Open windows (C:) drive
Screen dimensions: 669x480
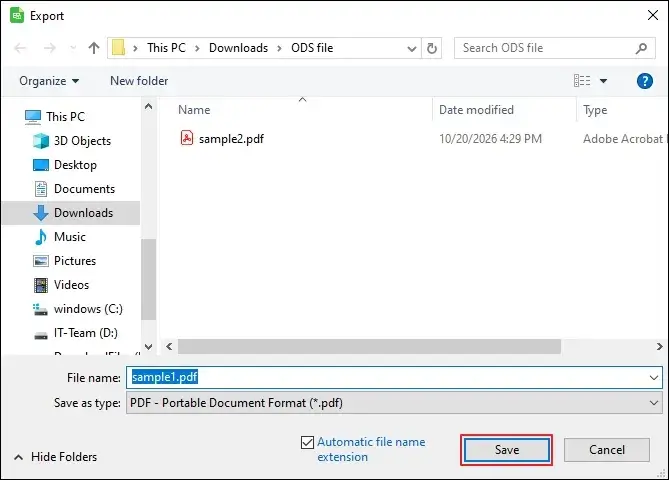pos(88,308)
